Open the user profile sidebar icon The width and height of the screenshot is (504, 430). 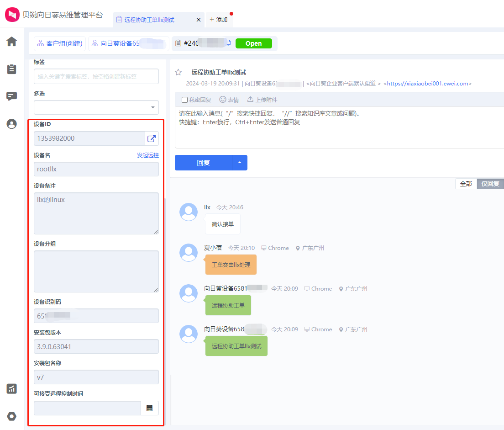coord(11,124)
